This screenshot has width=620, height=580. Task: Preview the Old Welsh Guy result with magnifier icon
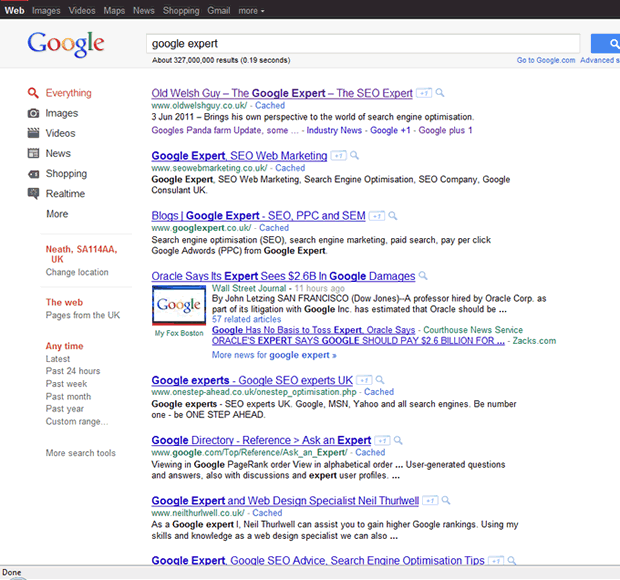[440, 93]
